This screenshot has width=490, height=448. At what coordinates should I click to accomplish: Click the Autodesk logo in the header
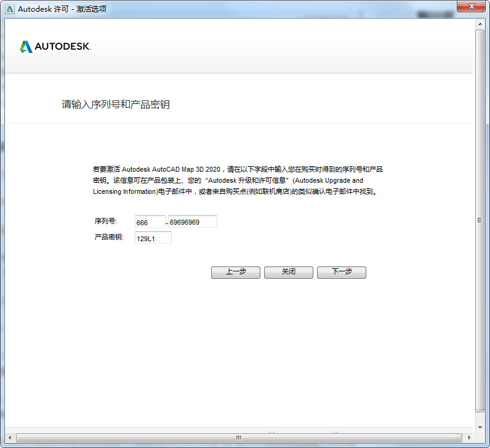[55, 47]
